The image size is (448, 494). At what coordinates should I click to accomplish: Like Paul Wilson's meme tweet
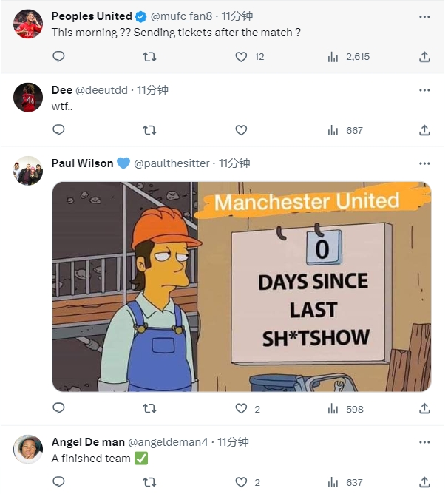coord(241,409)
